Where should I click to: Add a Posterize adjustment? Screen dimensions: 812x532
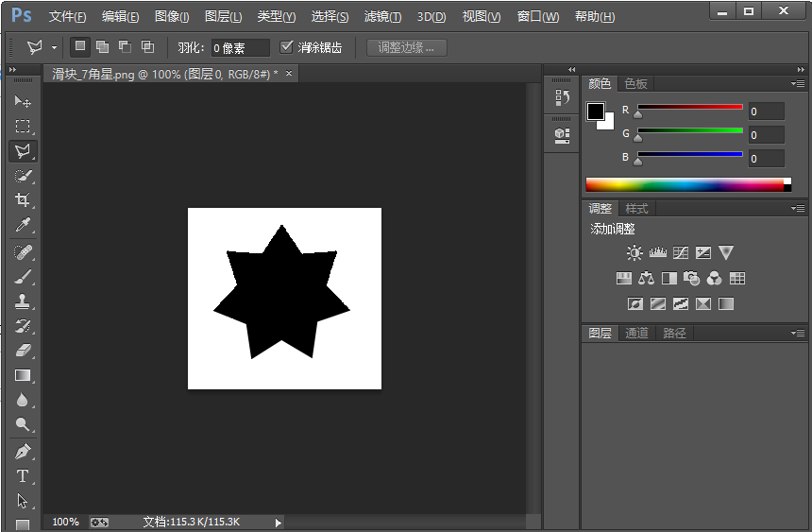click(x=658, y=304)
